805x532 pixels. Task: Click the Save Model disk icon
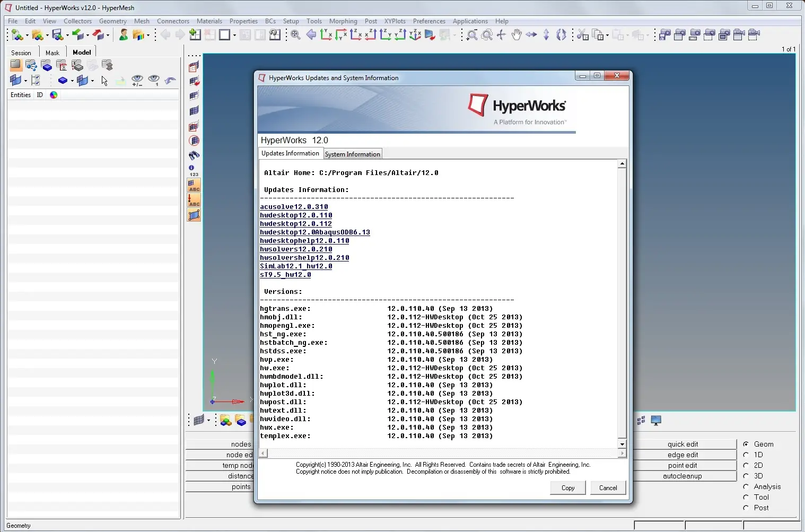pos(57,35)
